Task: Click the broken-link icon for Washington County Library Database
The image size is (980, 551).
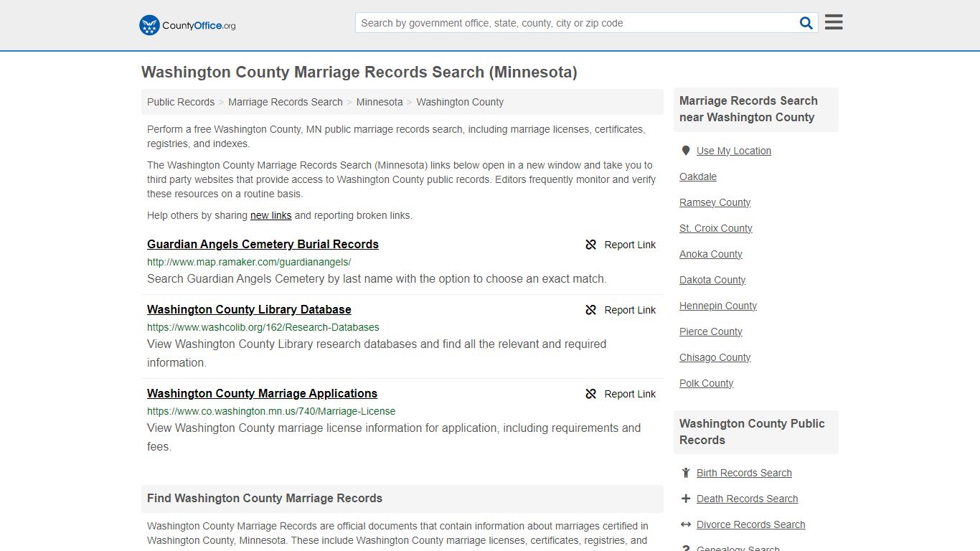Action: (591, 310)
